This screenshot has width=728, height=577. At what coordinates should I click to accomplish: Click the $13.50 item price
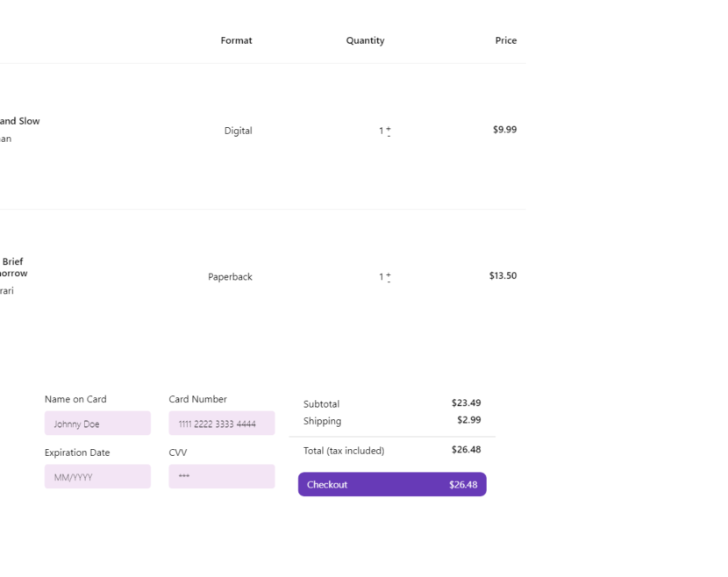pos(503,275)
